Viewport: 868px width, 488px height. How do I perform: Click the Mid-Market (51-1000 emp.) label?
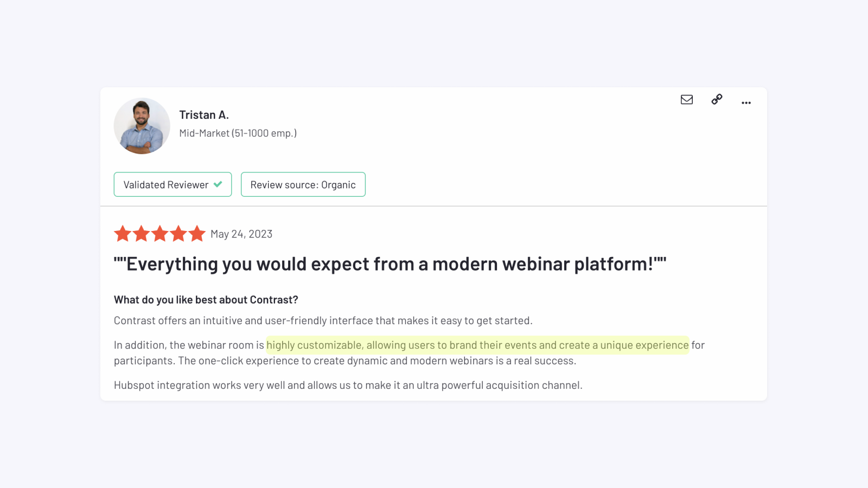[x=238, y=133]
